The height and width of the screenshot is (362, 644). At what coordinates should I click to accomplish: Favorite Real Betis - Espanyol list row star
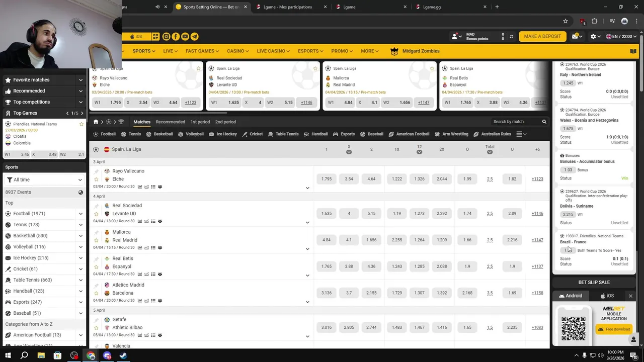tap(97, 266)
